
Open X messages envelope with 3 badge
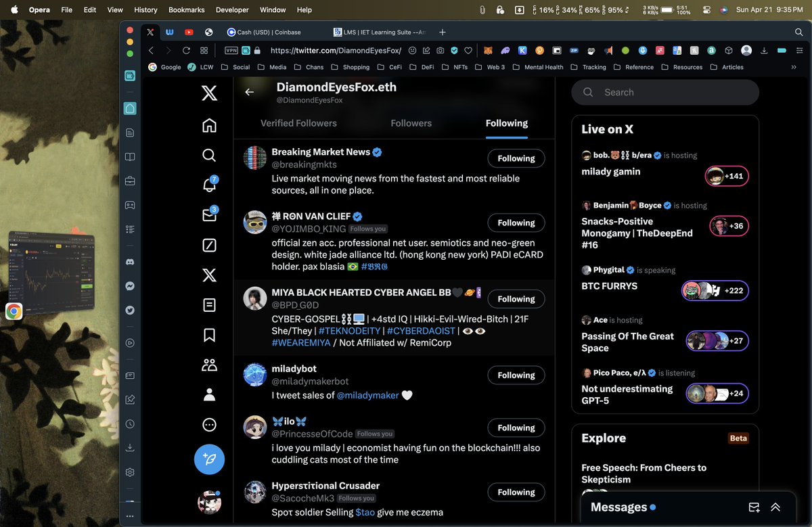[x=209, y=214]
